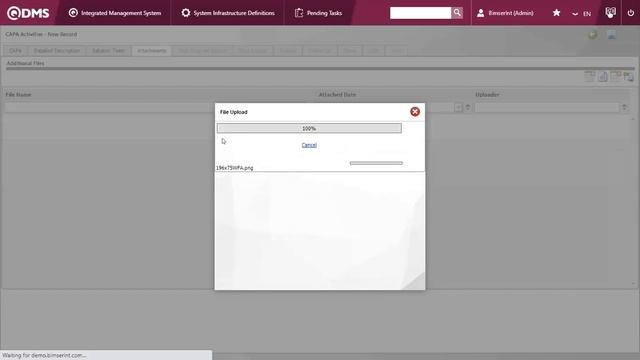Switch to the Detailed Description tab
This screenshot has width=640, height=360.
57,51
